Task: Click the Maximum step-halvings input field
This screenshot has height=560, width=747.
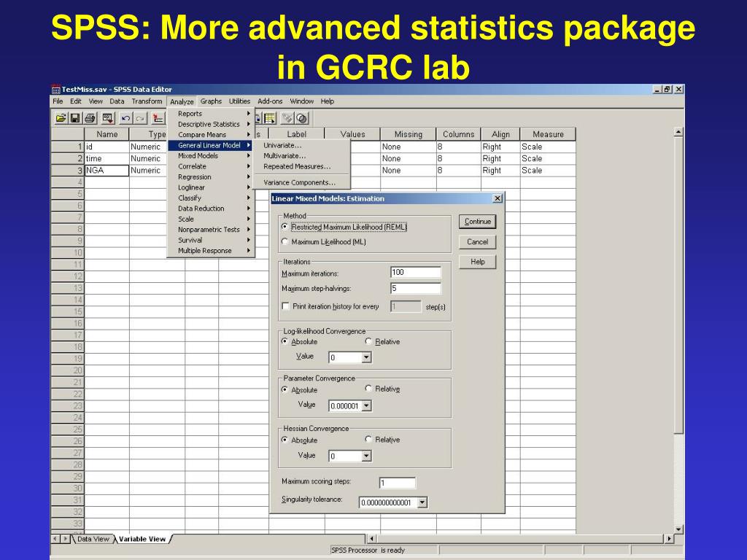Action: pos(416,288)
